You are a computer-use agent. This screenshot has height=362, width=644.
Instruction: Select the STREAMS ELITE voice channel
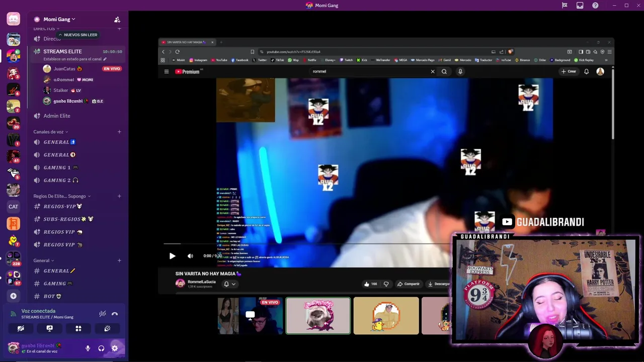[x=76, y=51]
